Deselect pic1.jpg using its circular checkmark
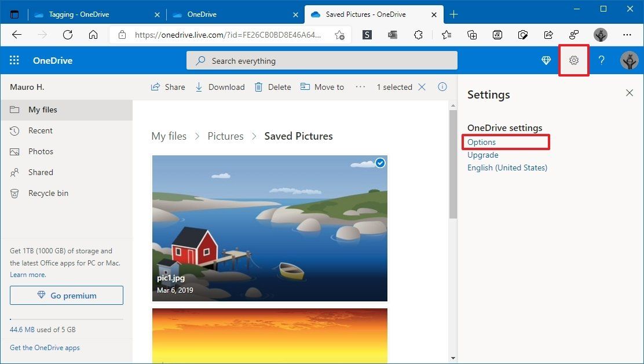This screenshot has height=364, width=644. [x=380, y=163]
